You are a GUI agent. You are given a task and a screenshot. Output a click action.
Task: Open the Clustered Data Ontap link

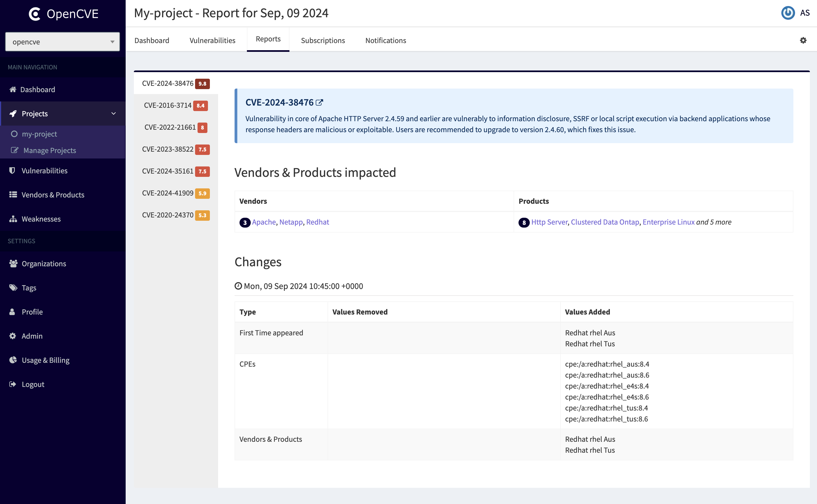[x=605, y=222]
